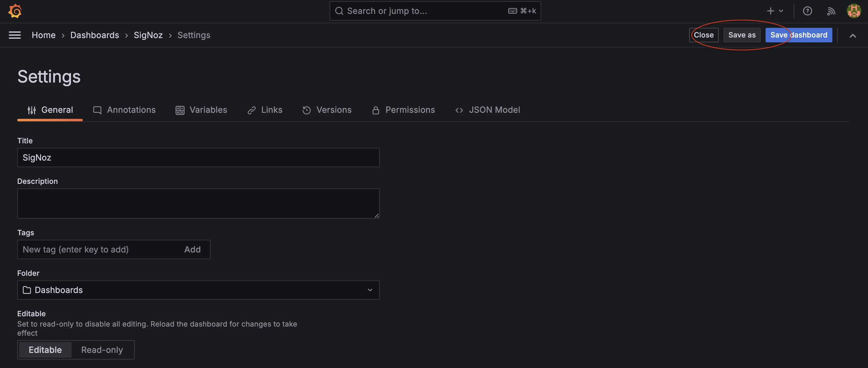
Task: Open the user avatar menu
Action: tap(854, 11)
